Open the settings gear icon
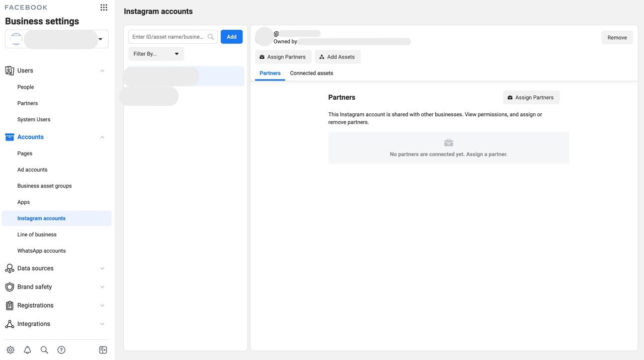 [11, 350]
